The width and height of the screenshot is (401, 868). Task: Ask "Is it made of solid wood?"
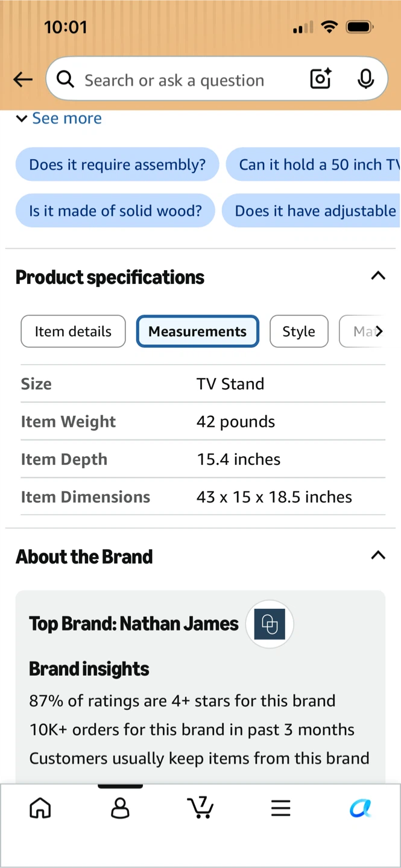click(x=115, y=210)
